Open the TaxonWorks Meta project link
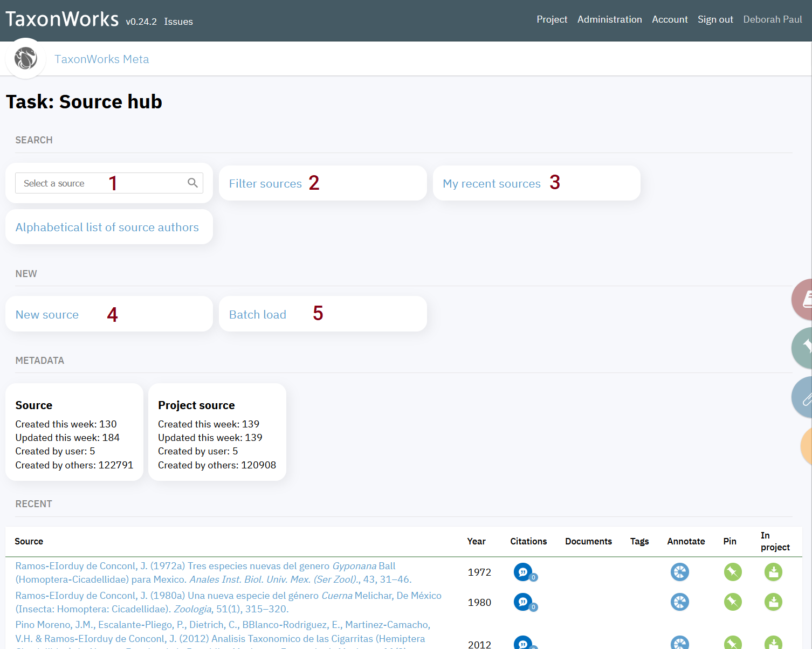The image size is (812, 649). [101, 59]
